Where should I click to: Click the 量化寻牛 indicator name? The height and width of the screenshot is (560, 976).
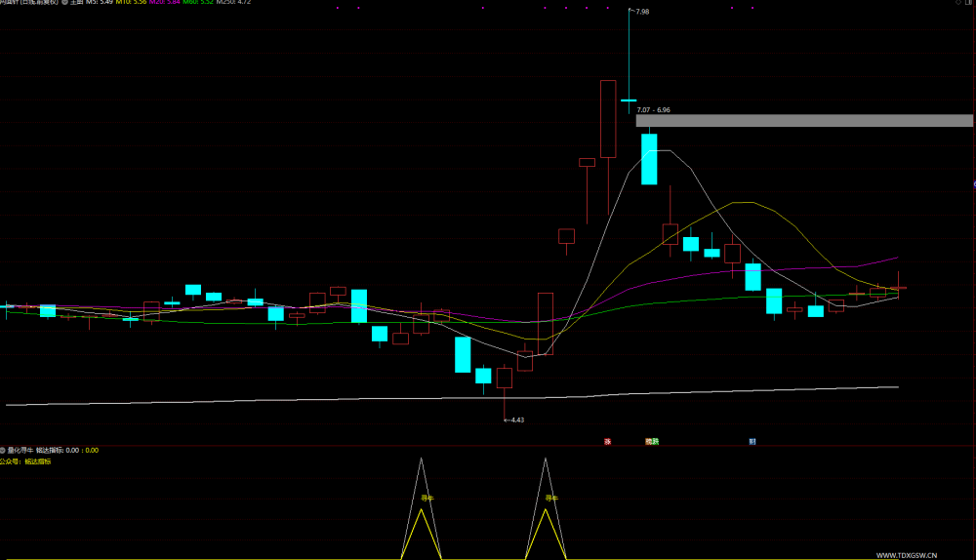coord(20,450)
